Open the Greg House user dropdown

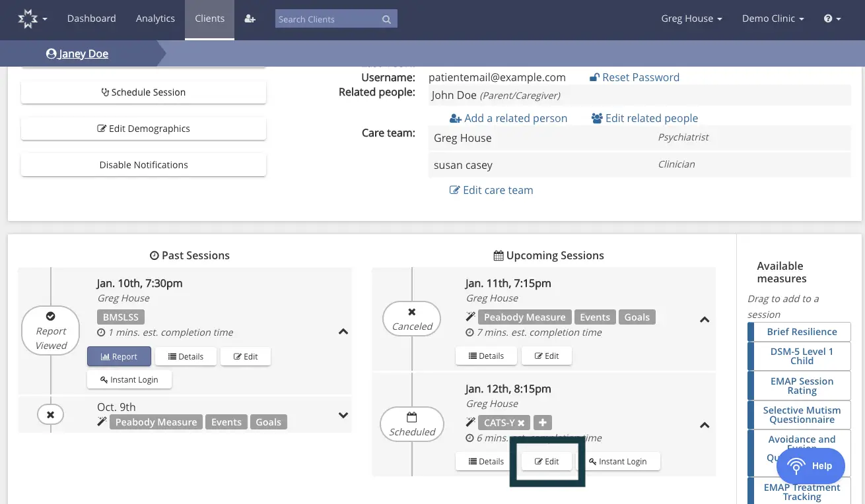pos(691,18)
